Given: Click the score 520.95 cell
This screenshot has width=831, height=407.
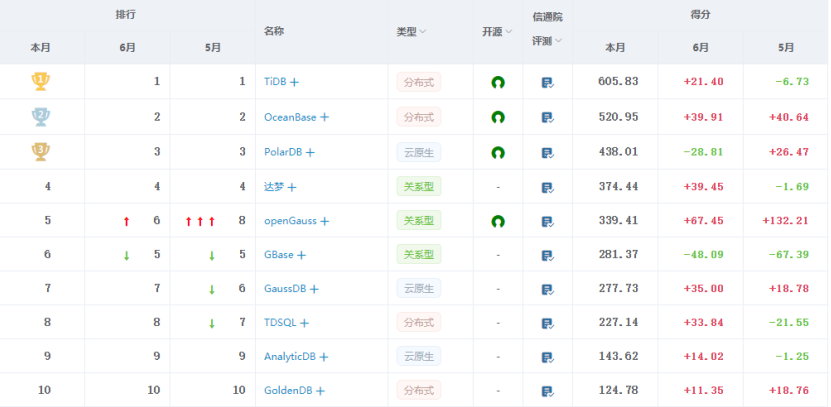Looking at the screenshot, I should (618, 117).
